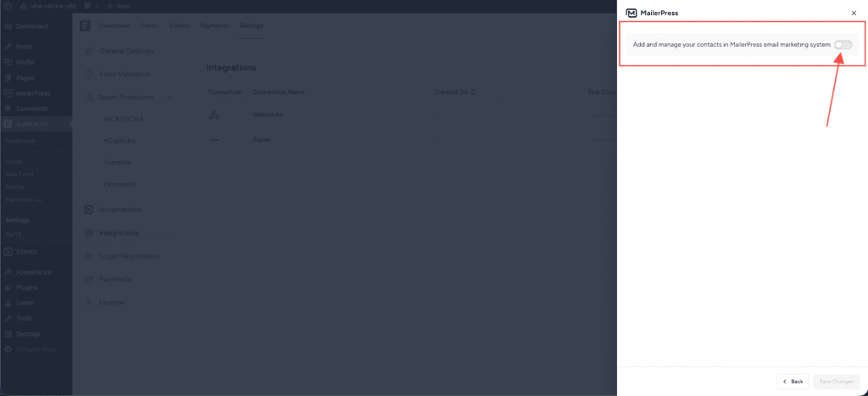Switch to the Forms tab
The width and height of the screenshot is (868, 396).
coord(150,25)
